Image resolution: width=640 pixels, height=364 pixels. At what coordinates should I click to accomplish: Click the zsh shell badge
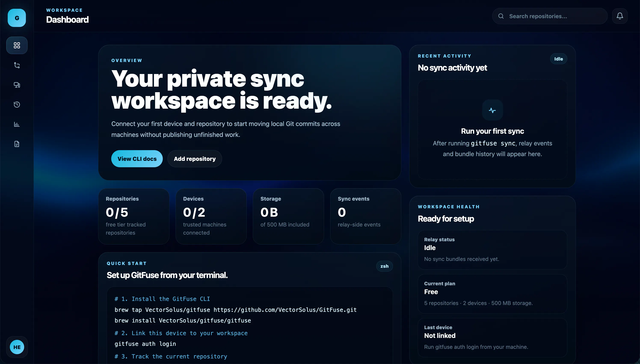pos(385,266)
